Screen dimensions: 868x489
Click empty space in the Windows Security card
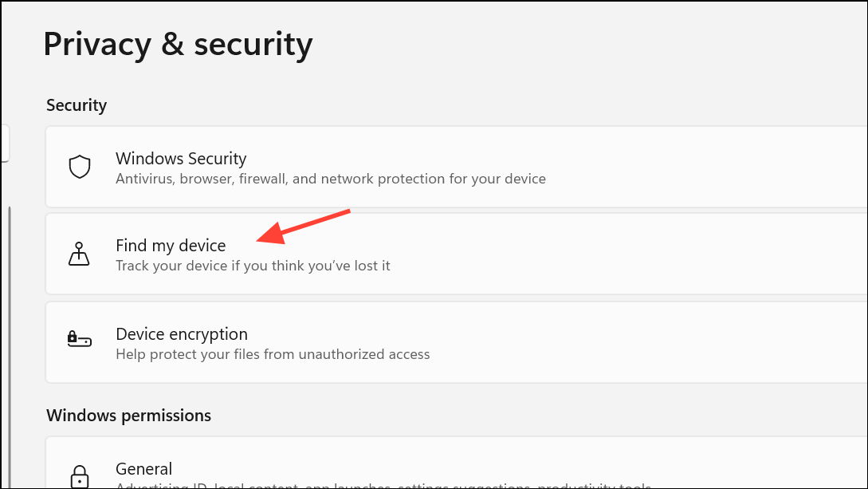click(678, 167)
